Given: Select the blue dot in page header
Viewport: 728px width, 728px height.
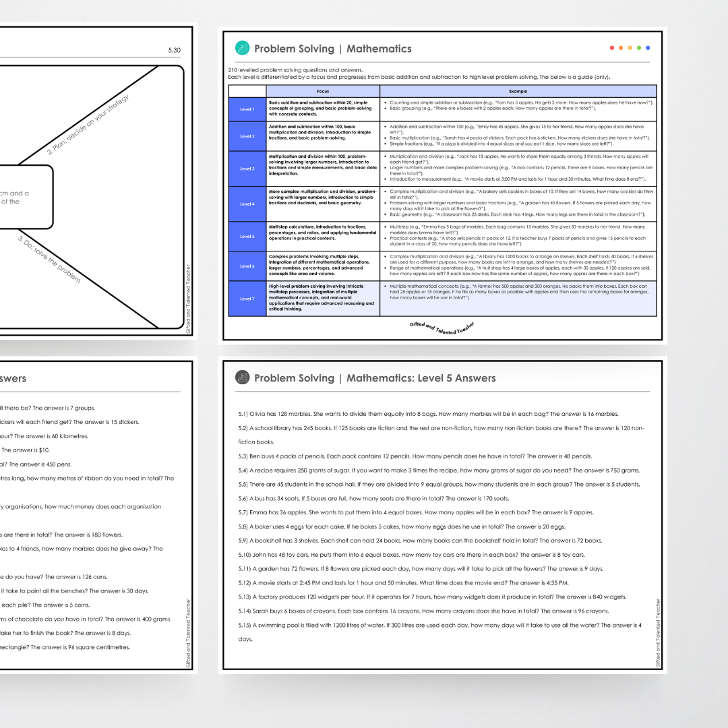Looking at the screenshot, I should (648, 48).
